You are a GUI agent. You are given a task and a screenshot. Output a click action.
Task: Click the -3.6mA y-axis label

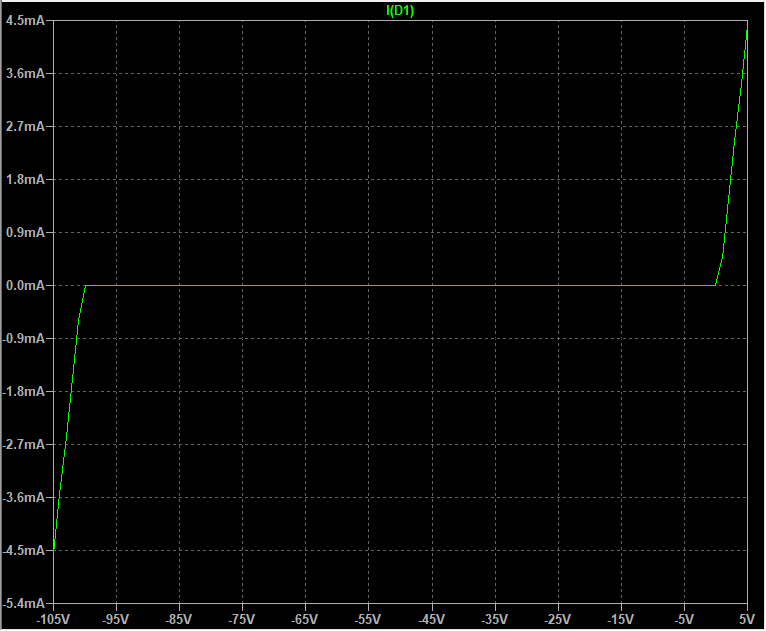(x=23, y=497)
